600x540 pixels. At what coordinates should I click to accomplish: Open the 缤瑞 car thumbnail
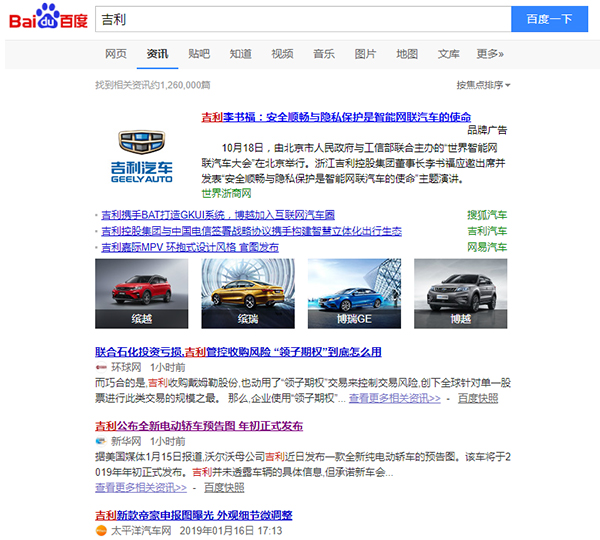[247, 293]
